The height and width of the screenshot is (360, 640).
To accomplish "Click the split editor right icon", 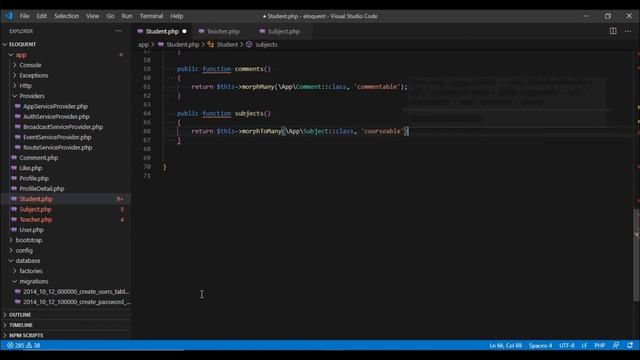I will click(613, 31).
